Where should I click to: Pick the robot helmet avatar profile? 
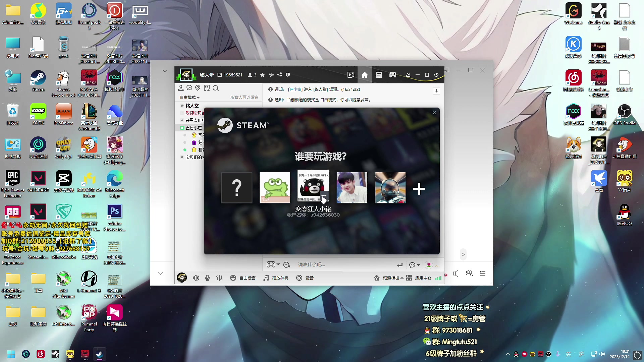coord(390,188)
